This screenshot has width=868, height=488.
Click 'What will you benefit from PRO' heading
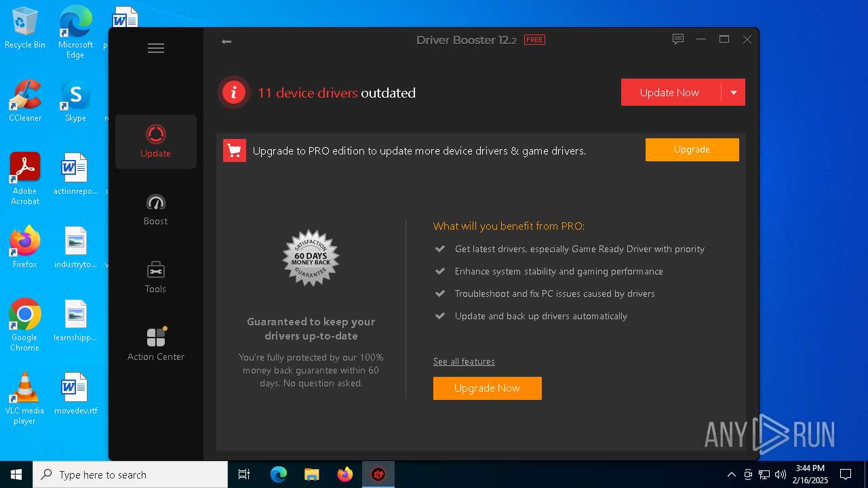(509, 226)
